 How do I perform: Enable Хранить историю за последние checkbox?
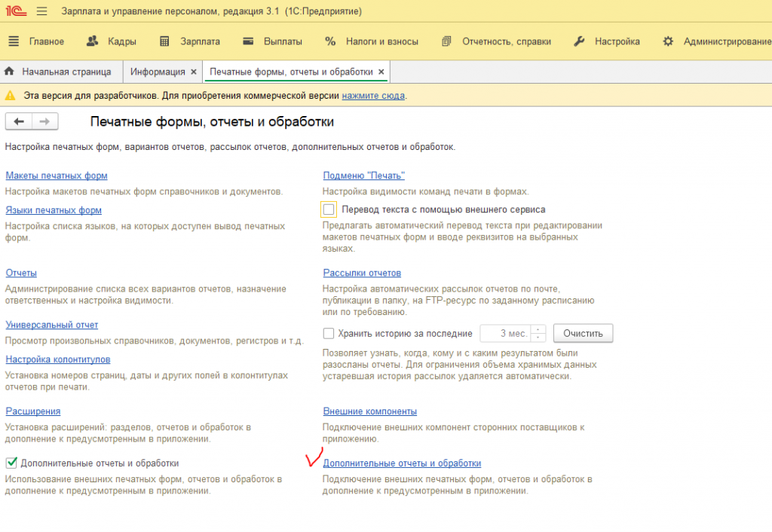(329, 334)
